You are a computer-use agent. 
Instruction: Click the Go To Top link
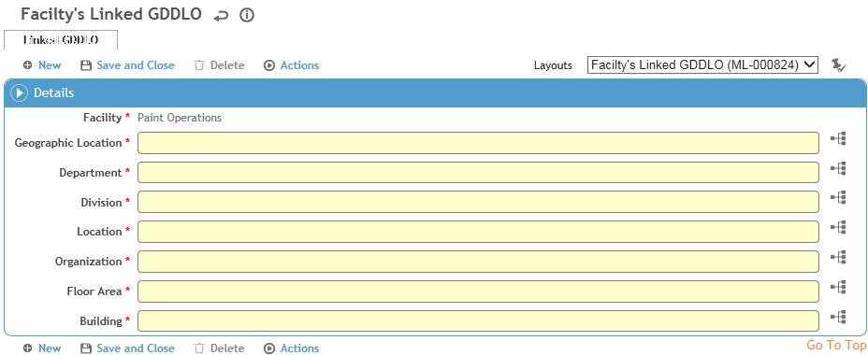coord(836,345)
